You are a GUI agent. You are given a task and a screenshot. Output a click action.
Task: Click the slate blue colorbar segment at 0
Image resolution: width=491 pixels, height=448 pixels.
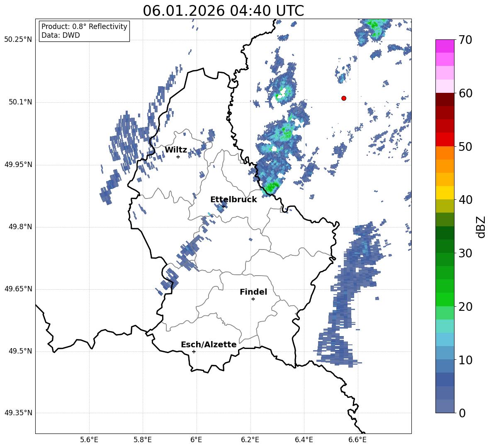click(x=445, y=406)
